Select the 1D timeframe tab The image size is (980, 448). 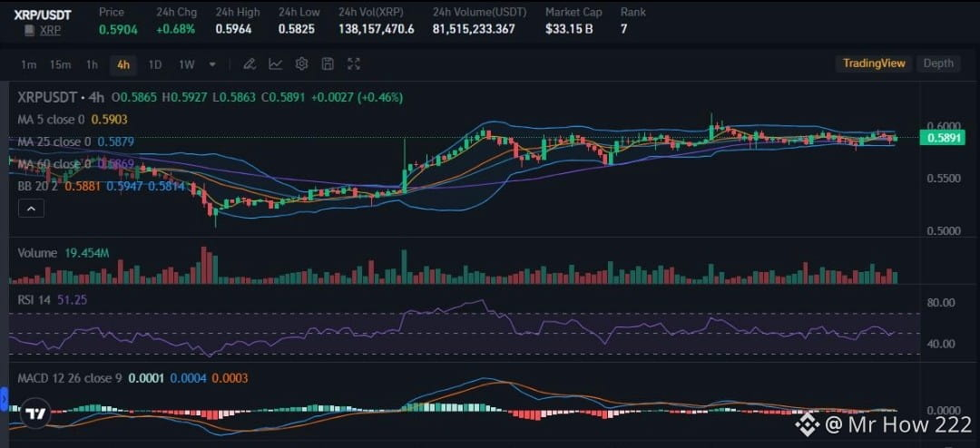[155, 64]
